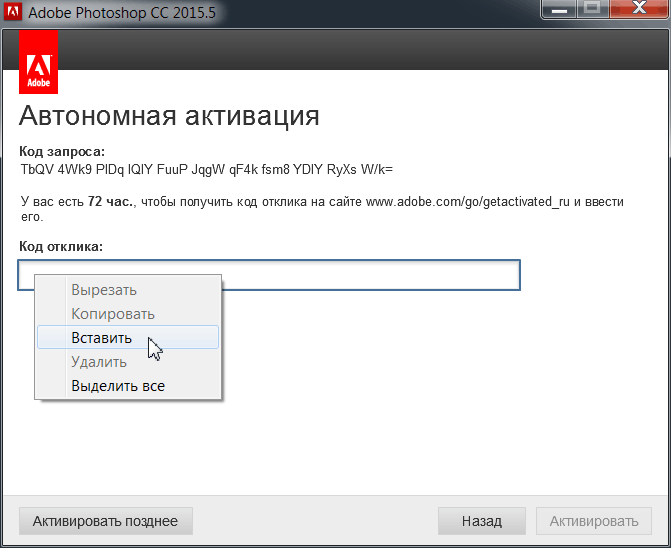This screenshot has width=671, height=548.
Task: Click the Активировать button
Action: (x=594, y=521)
